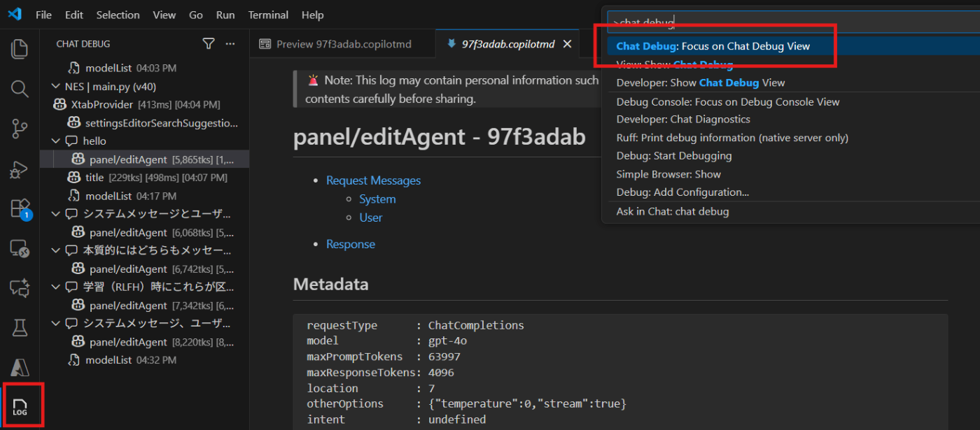Click the filter icon in Chat Debug header
The width and height of the screenshot is (980, 430).
click(208, 43)
